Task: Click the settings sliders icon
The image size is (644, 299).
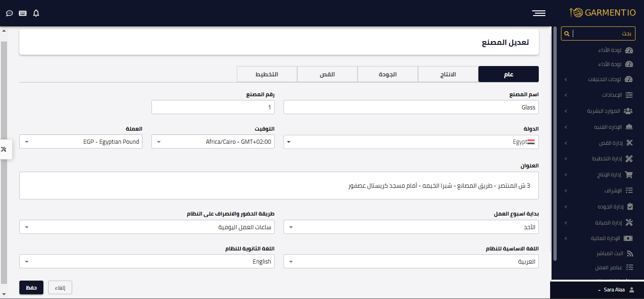Action: pyautogui.click(x=629, y=95)
